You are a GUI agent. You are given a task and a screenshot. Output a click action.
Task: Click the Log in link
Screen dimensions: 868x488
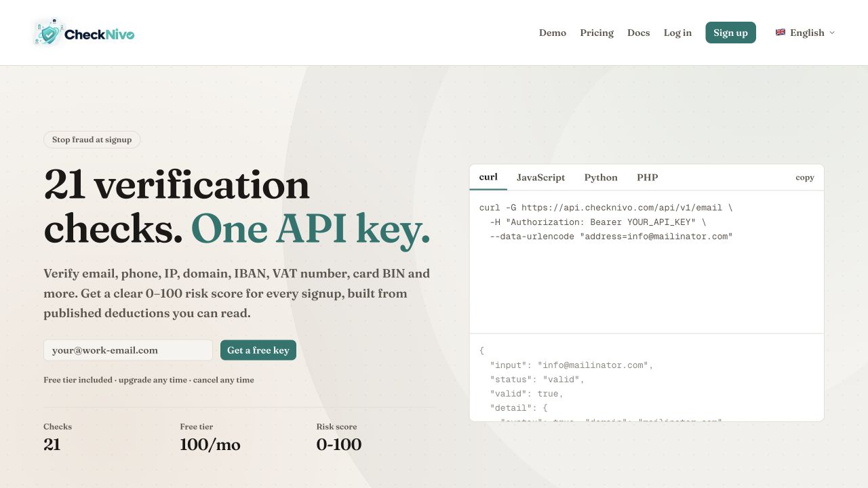click(x=677, y=33)
